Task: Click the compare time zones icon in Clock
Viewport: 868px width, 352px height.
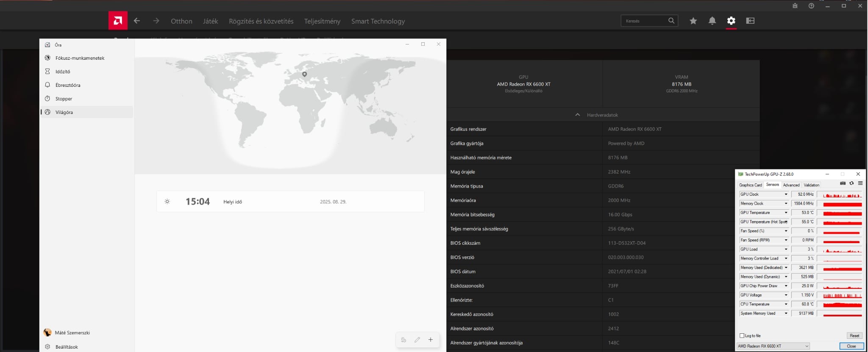Action: pyautogui.click(x=403, y=340)
